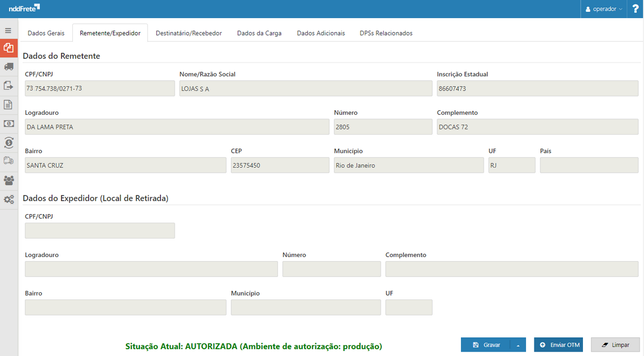Click the Situação Atual: AUTORIZADA status text
Viewport: 644px width, 356px height.
point(254,346)
